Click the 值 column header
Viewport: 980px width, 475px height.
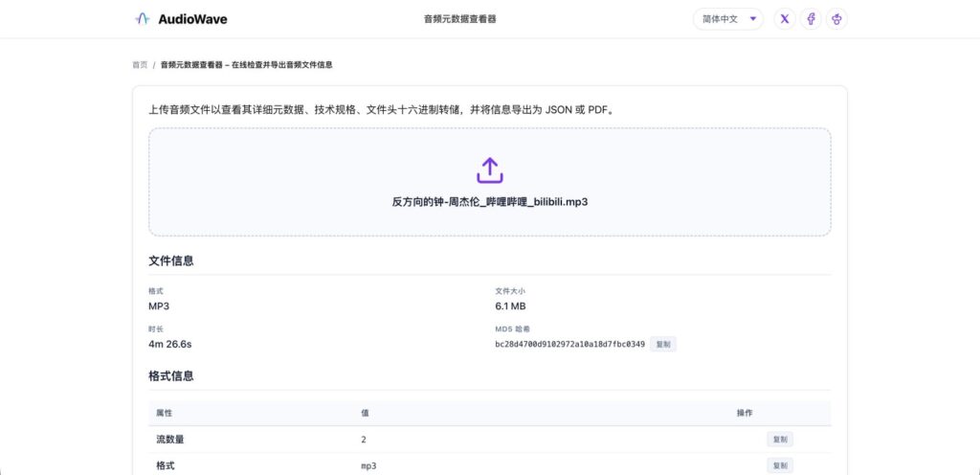click(x=365, y=413)
